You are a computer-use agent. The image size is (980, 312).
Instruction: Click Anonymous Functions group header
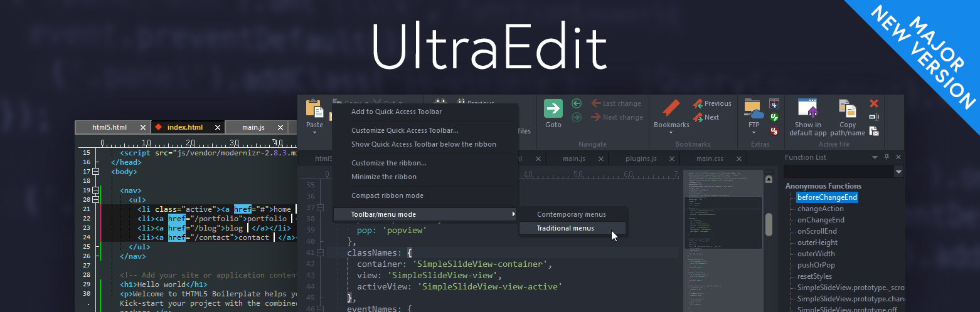(823, 186)
